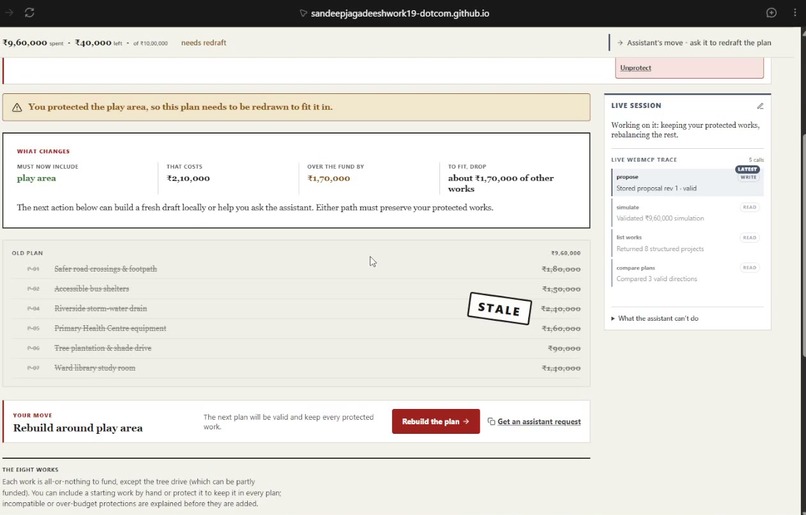Click the ₹1,80,000 amount in old plan

561,269
